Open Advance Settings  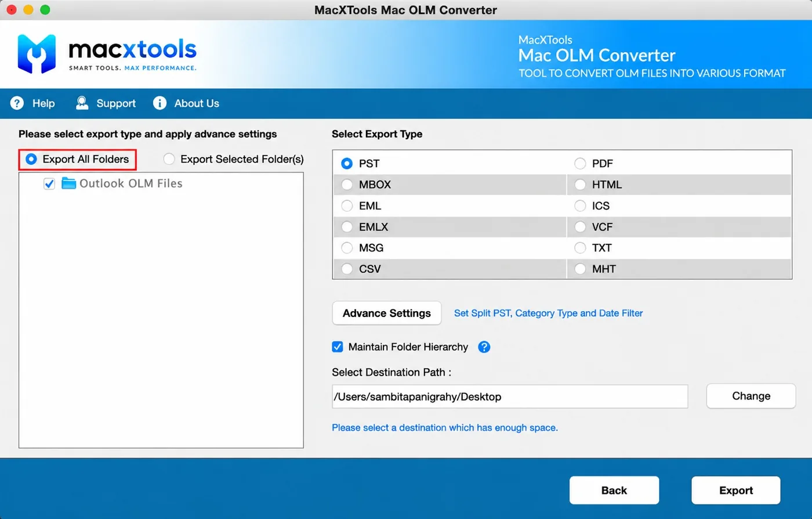coord(386,313)
